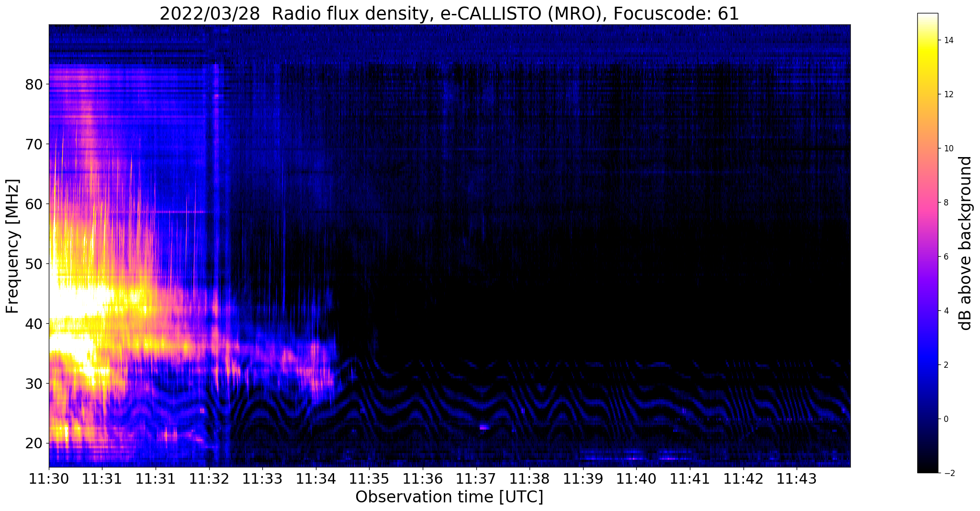Click the 'Frequency [MHz]' axis label
This screenshot has height=511, width=980.
point(13,246)
